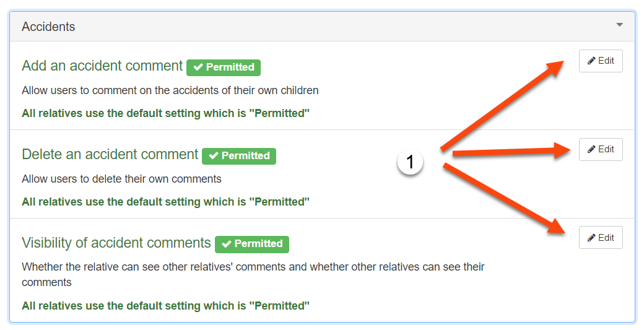Click the Permitted badge beside 'Add an accident comment'
The image size is (644, 330).
pos(224,67)
